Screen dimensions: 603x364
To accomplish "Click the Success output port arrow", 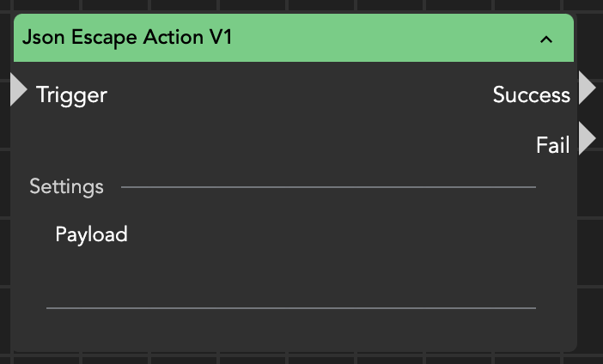I will (x=588, y=88).
